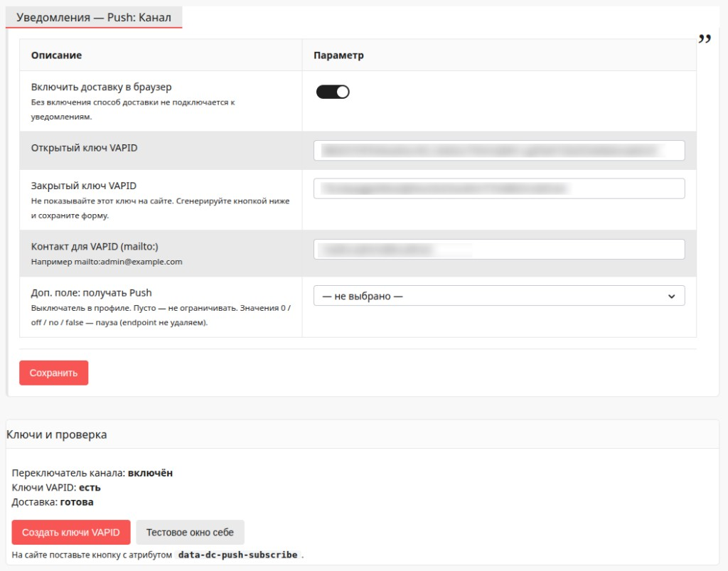Viewport: 728px width, 571px height.
Task: Click the «Закрытый ключ VAPID» label
Action: (84, 186)
